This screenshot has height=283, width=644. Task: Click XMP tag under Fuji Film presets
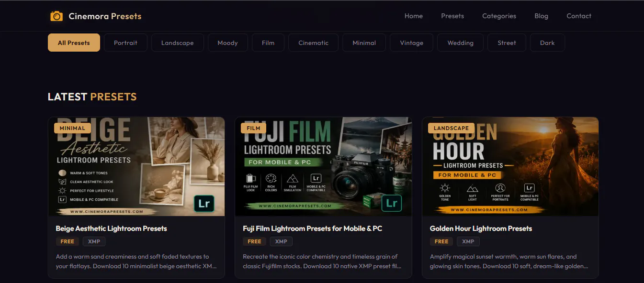click(281, 241)
